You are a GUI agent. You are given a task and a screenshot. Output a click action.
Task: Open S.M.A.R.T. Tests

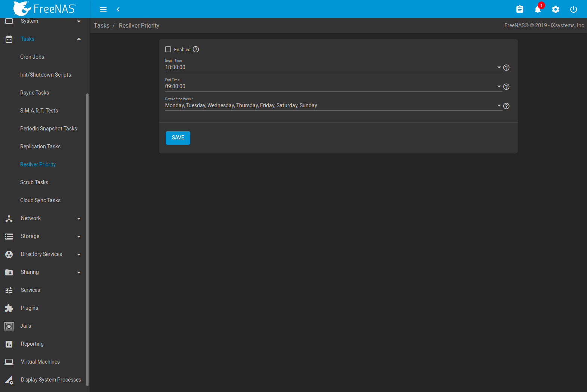click(x=39, y=111)
